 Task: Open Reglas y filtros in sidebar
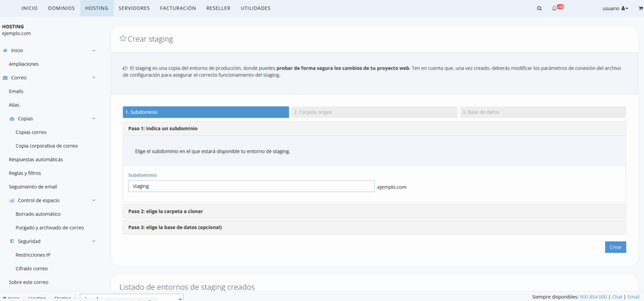[x=25, y=173]
